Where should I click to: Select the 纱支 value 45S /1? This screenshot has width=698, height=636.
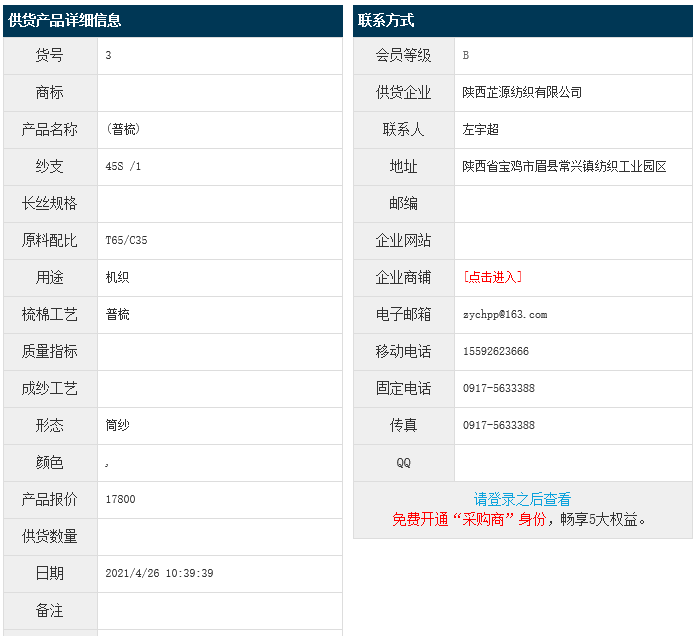click(123, 166)
